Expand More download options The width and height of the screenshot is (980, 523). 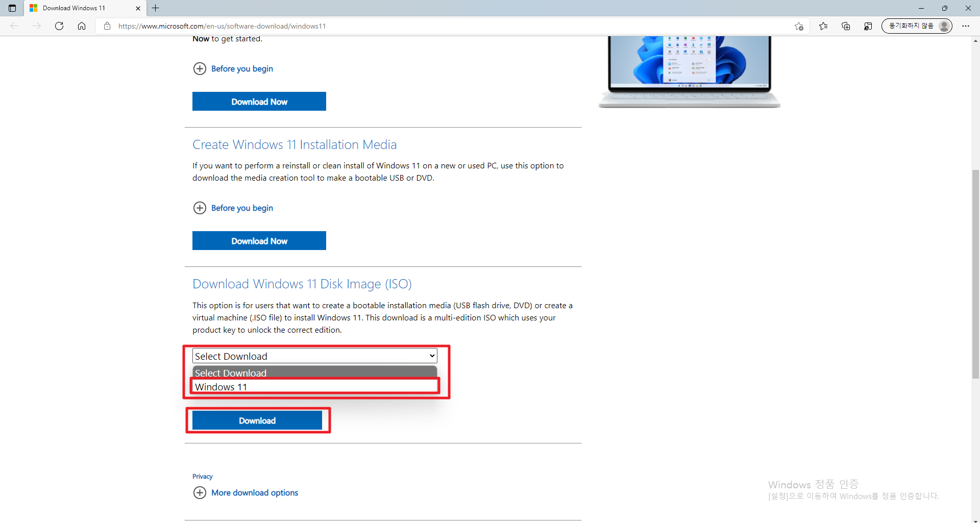pyautogui.click(x=246, y=493)
